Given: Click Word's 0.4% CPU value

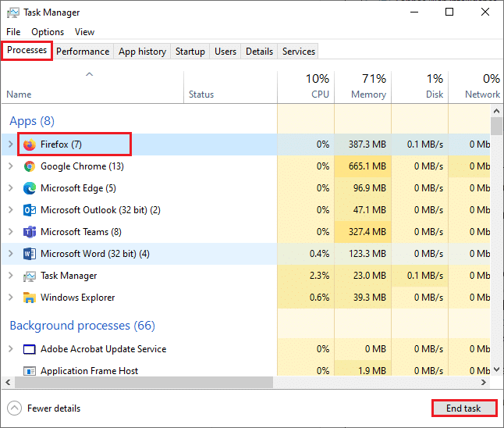Looking at the screenshot, I should pyautogui.click(x=319, y=254).
